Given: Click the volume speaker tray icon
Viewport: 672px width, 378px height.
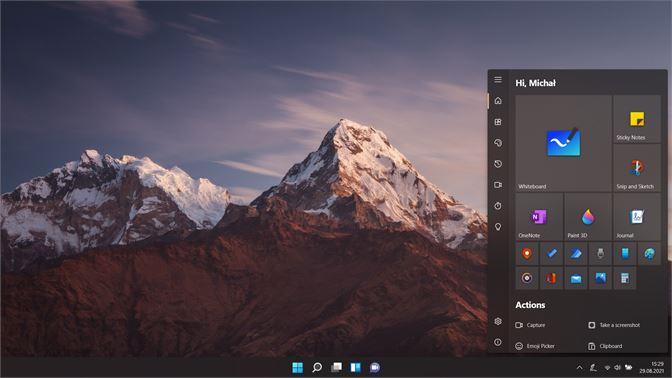Looking at the screenshot, I should coord(617,367).
